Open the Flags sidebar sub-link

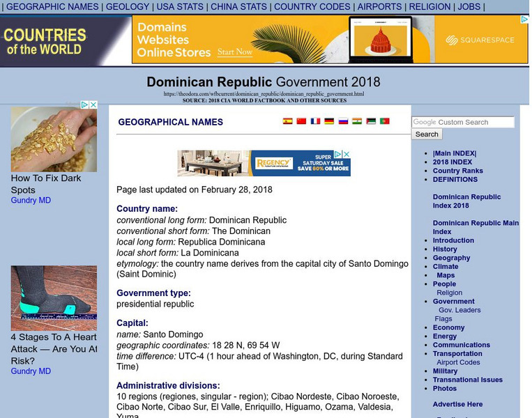[443, 318]
